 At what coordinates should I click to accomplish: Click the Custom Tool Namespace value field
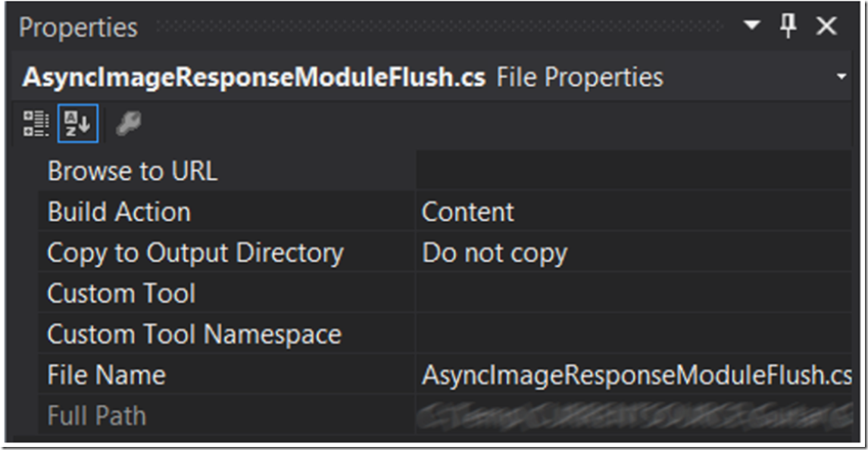tap(634, 334)
